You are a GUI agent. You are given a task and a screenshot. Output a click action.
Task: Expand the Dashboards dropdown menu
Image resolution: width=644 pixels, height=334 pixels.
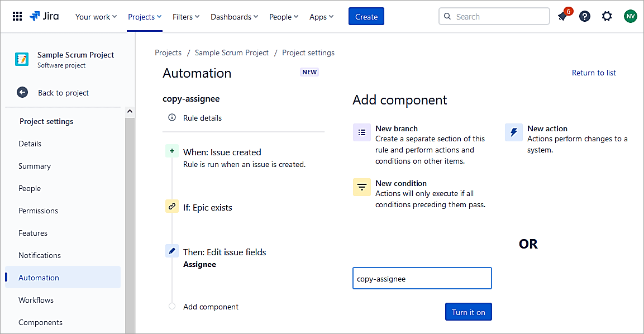234,17
